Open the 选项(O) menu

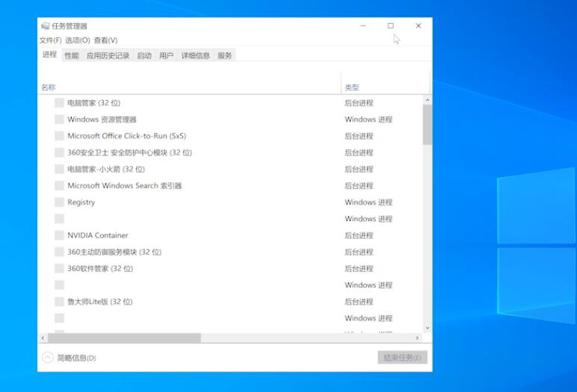[78, 40]
